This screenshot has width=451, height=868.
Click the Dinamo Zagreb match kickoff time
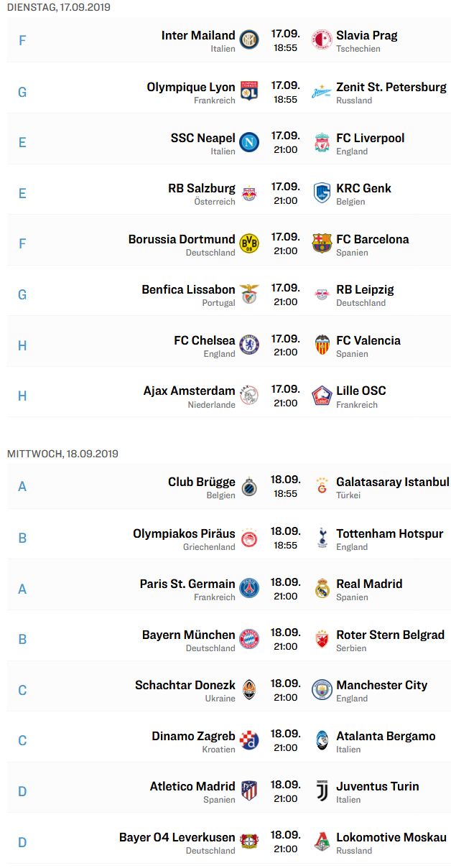[285, 747]
